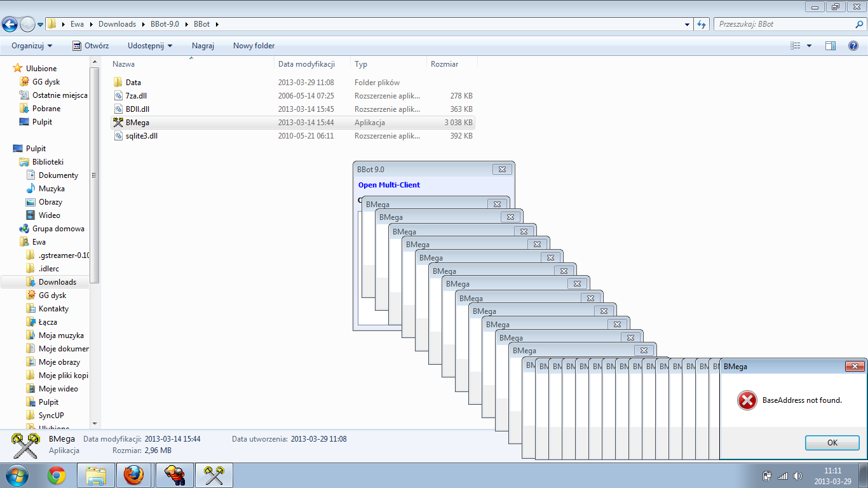Open Google Chrome from the taskbar
Image resolution: width=868 pixels, height=488 pixels.
[57, 475]
